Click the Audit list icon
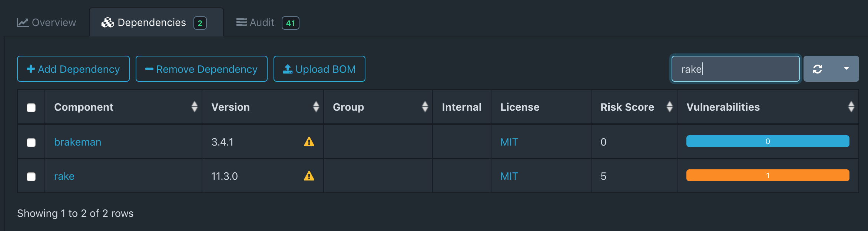This screenshot has width=868, height=231. pyautogui.click(x=241, y=22)
